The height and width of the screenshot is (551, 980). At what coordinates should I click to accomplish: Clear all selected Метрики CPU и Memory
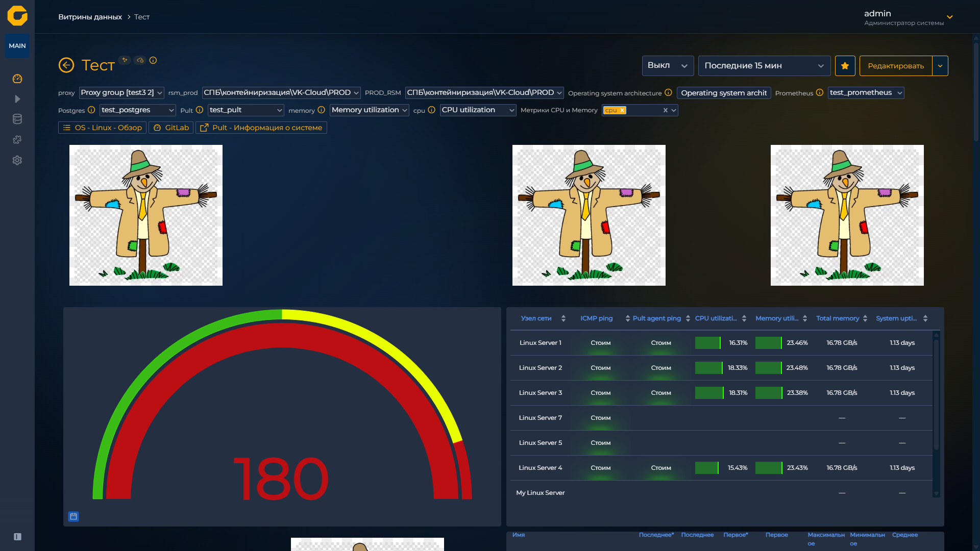point(665,110)
